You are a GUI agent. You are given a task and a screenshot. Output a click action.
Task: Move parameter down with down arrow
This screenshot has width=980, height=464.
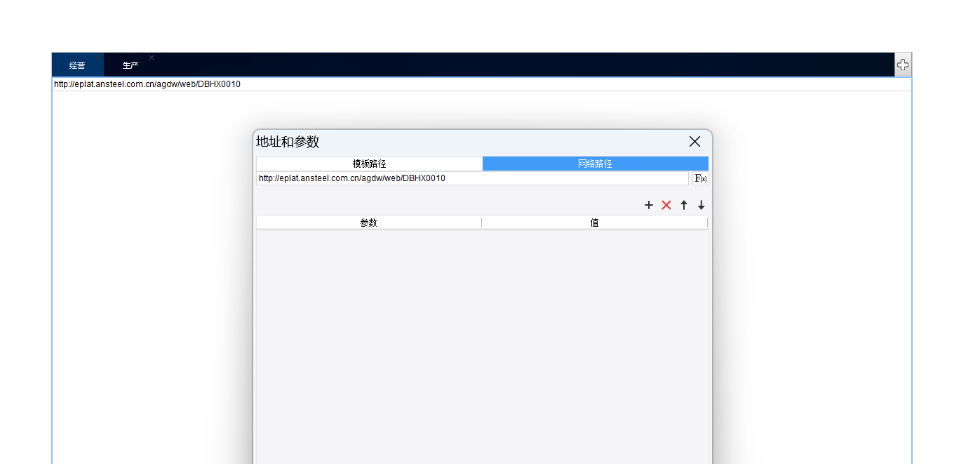701,205
